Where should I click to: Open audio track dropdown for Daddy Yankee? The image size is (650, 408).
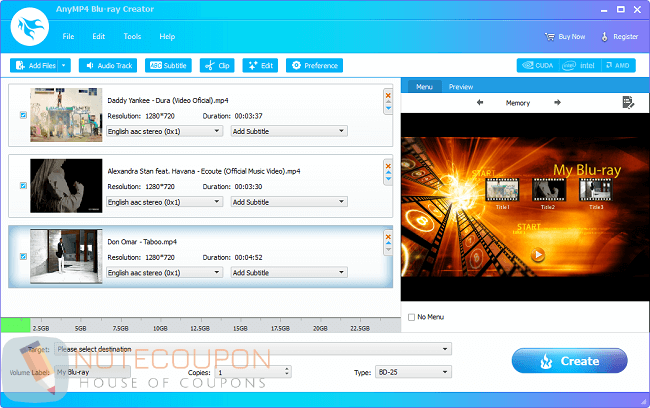pyautogui.click(x=165, y=131)
